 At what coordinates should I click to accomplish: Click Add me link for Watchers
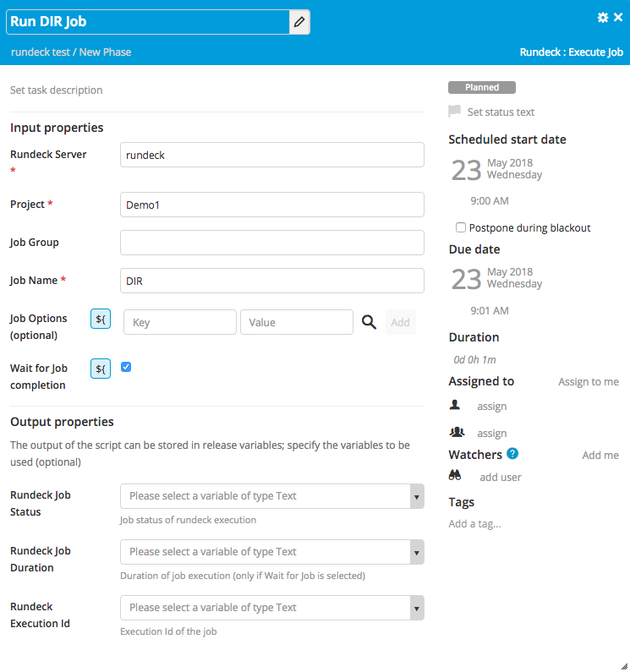600,455
